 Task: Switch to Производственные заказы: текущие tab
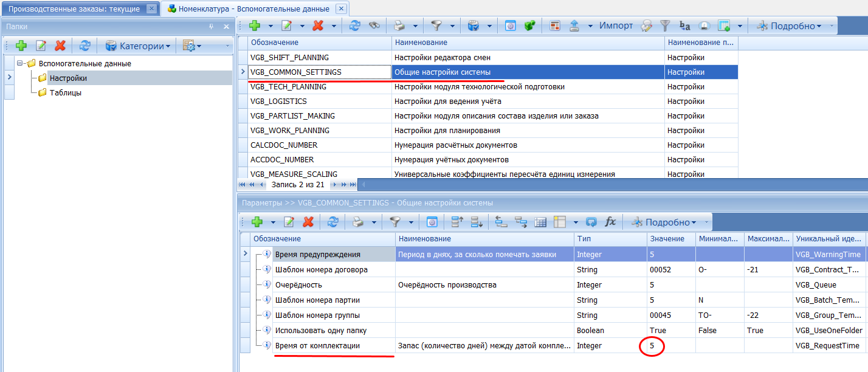[x=74, y=9]
